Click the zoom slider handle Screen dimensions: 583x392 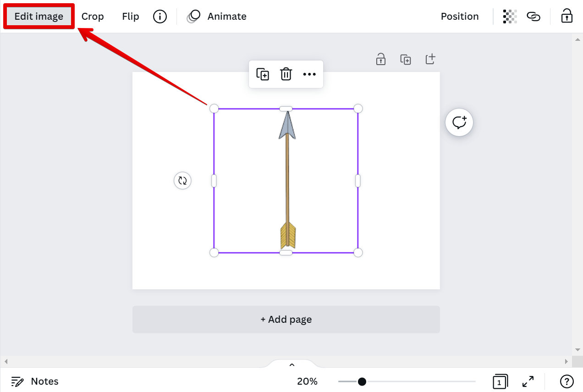362,381
